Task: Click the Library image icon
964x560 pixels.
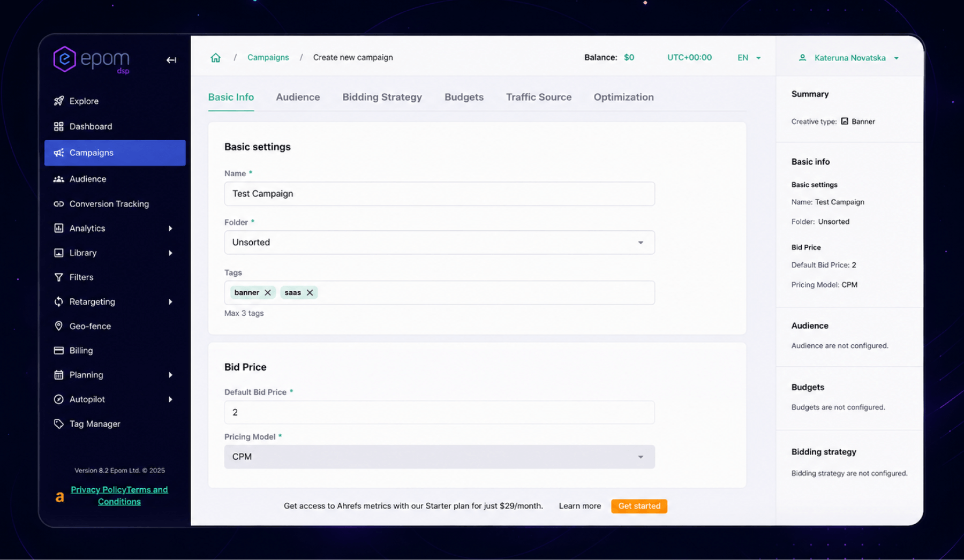Action: click(x=59, y=253)
